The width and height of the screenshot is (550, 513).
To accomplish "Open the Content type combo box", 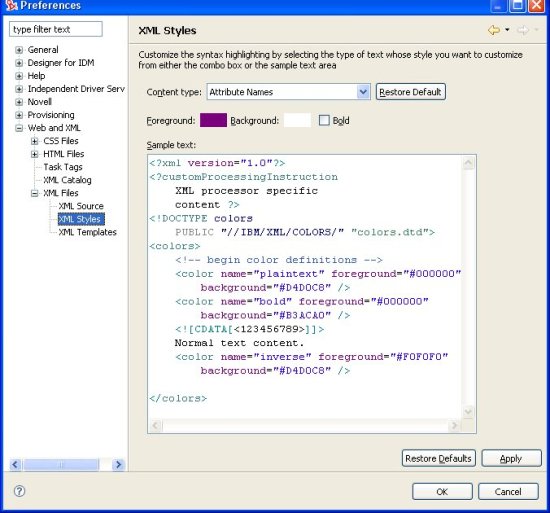I will point(288,92).
